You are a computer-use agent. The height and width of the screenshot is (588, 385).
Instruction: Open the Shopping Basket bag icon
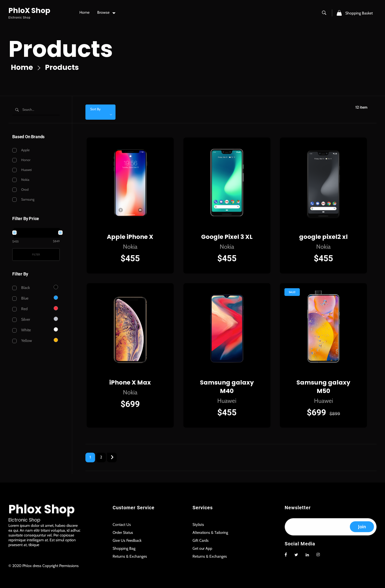coord(339,13)
